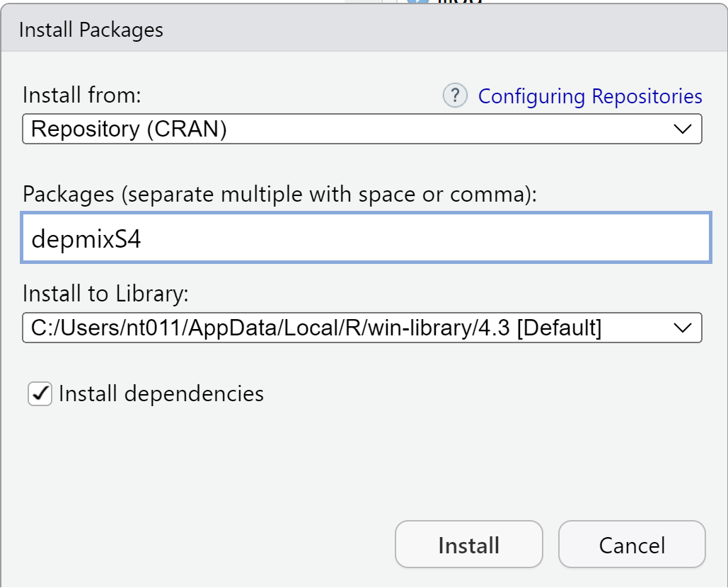Click the Install to Library label
This screenshot has height=588, width=728.
[x=105, y=293]
